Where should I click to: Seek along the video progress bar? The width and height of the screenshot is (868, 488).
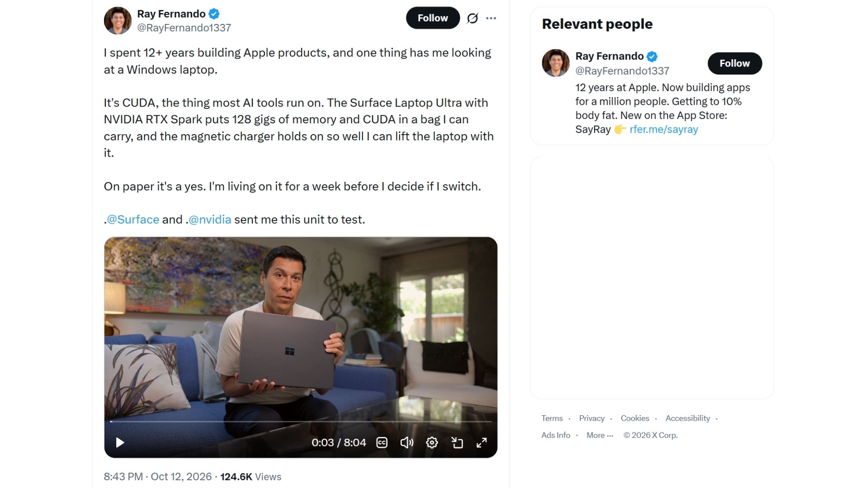coord(301,422)
